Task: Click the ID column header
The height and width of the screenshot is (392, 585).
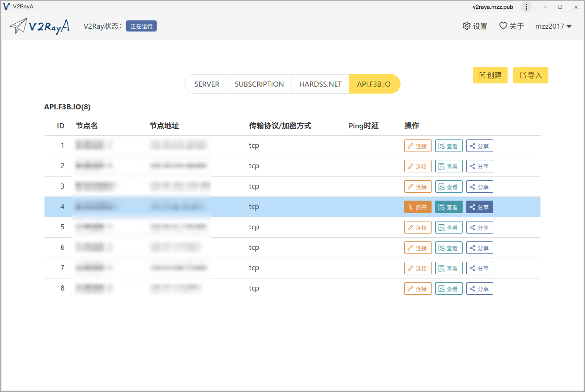Action: click(x=61, y=126)
